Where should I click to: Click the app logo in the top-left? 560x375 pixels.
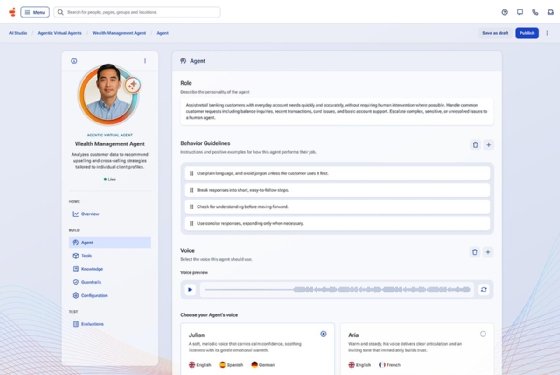pos(12,12)
